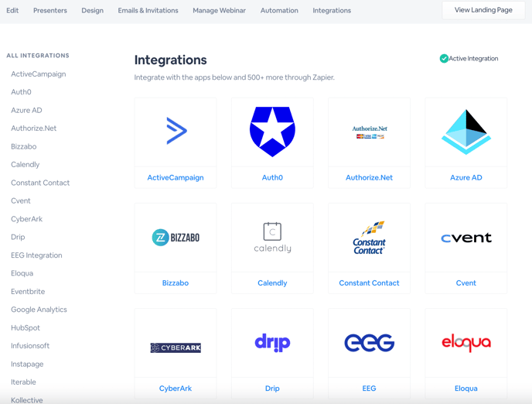The width and height of the screenshot is (532, 404).
Task: Select Constant Contact in the sidebar
Action: coord(40,183)
